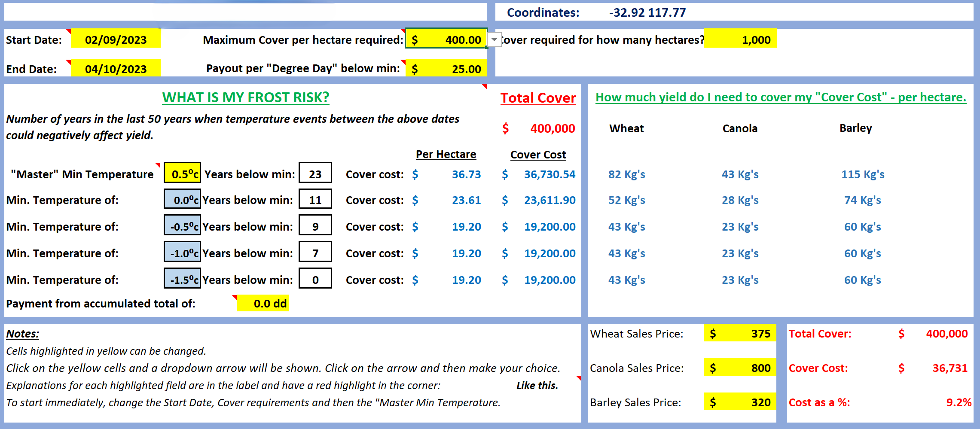
Task: Select the Wheat Sales Price $375 cell
Action: tap(739, 334)
